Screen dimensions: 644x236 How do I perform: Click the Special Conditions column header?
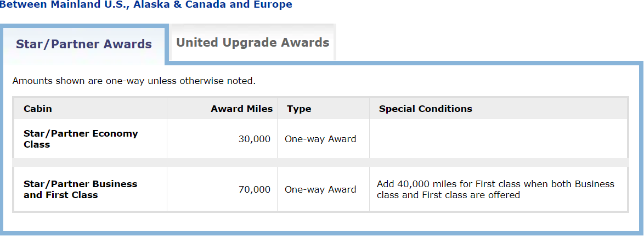426,109
